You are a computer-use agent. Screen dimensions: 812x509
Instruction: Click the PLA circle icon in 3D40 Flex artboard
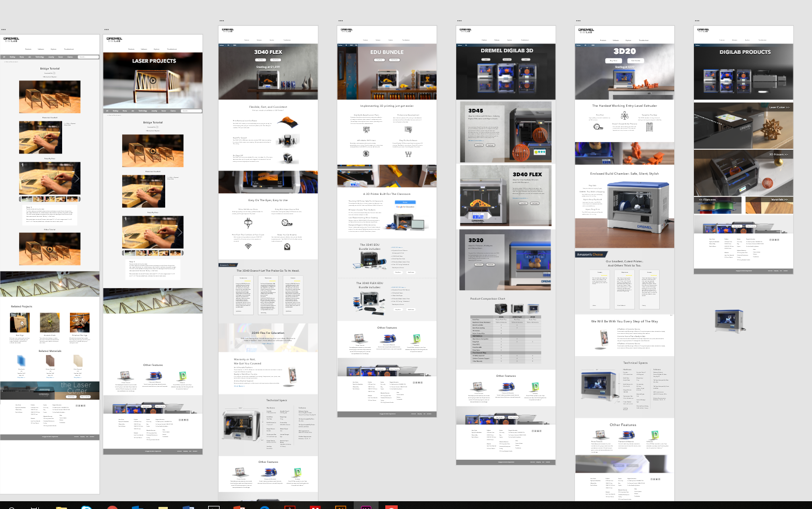pos(287,222)
